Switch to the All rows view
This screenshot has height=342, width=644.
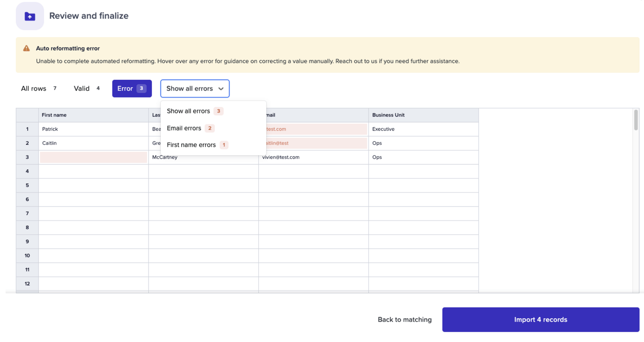tap(34, 89)
